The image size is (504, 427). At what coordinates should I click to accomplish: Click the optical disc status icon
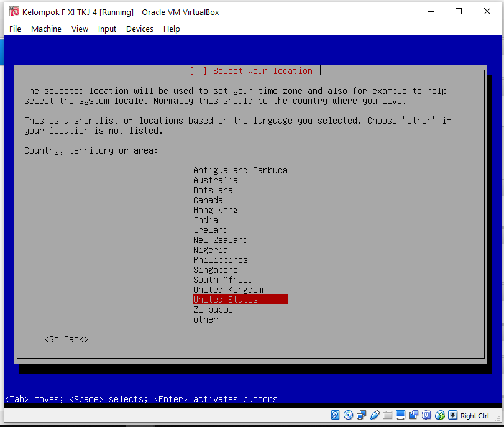tap(348, 415)
